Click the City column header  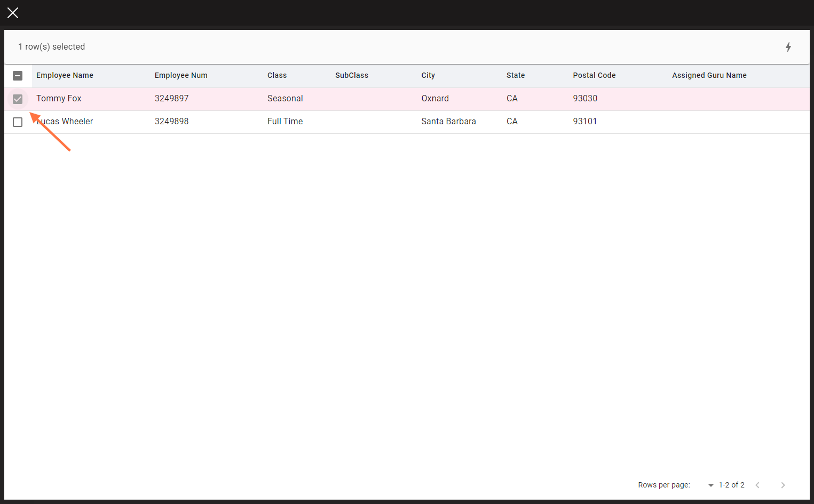pos(428,75)
